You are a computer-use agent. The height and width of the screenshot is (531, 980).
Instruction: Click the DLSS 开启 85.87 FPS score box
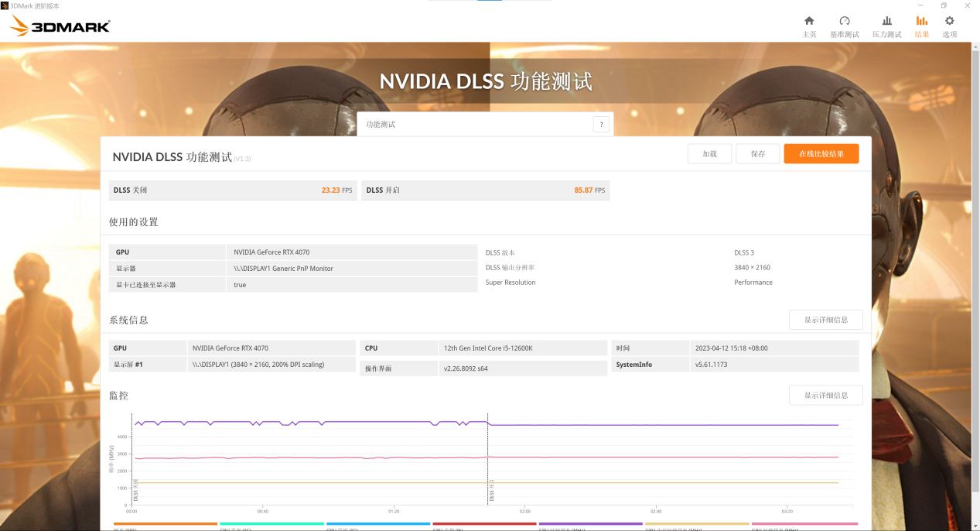tap(485, 190)
